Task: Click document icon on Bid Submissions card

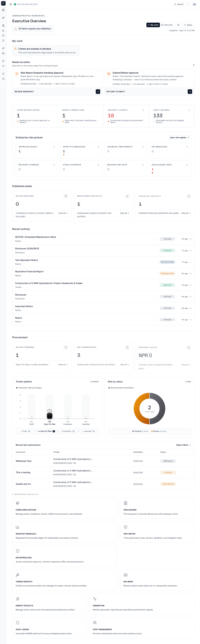Action: (x=127, y=347)
